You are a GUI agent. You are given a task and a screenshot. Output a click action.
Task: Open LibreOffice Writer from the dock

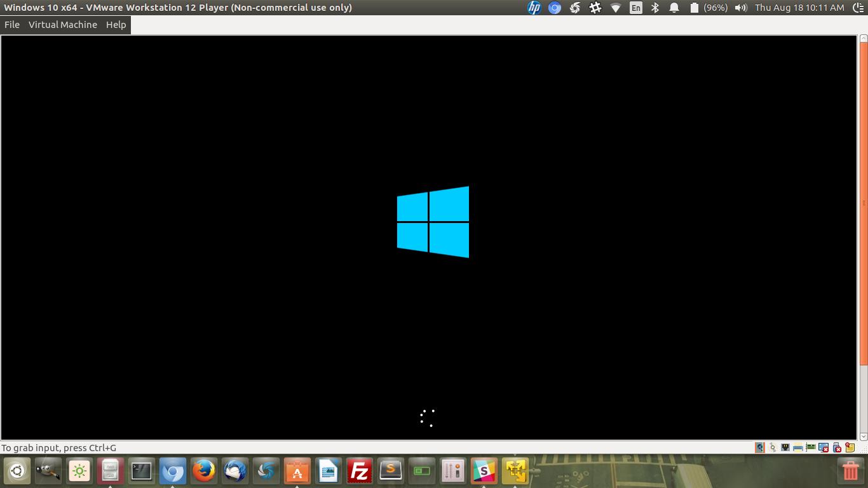329,471
